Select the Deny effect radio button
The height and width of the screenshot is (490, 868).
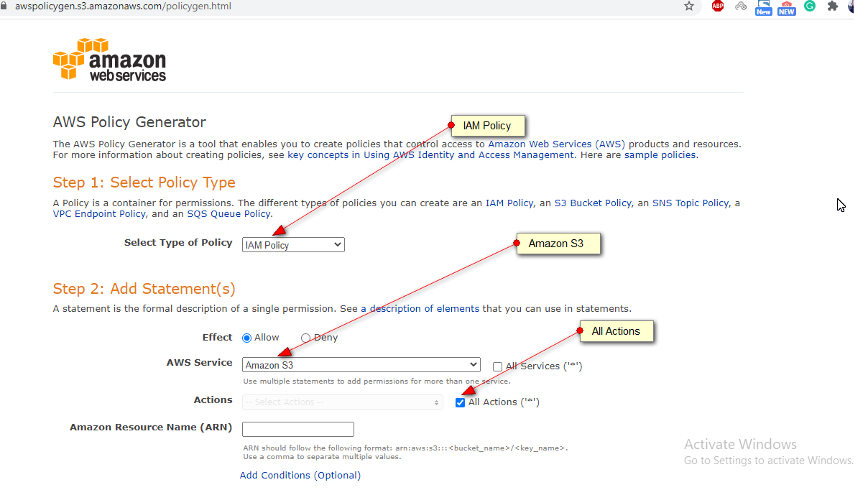pos(305,337)
